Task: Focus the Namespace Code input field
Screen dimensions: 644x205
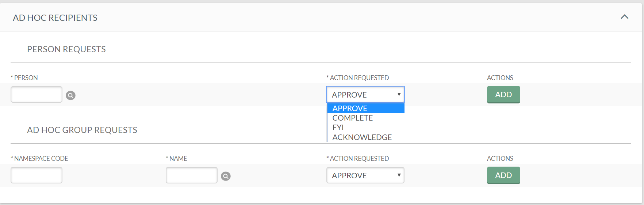Action: pos(37,175)
